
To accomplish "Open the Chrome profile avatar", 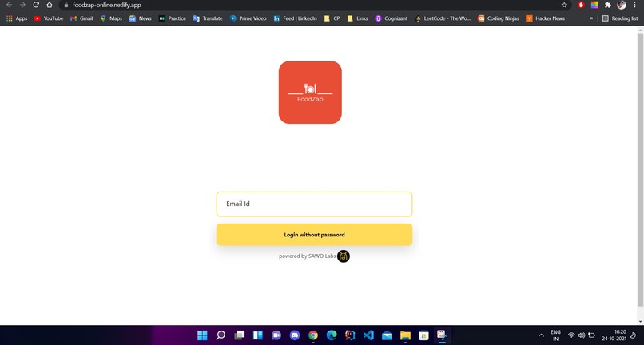I will pos(622,5).
